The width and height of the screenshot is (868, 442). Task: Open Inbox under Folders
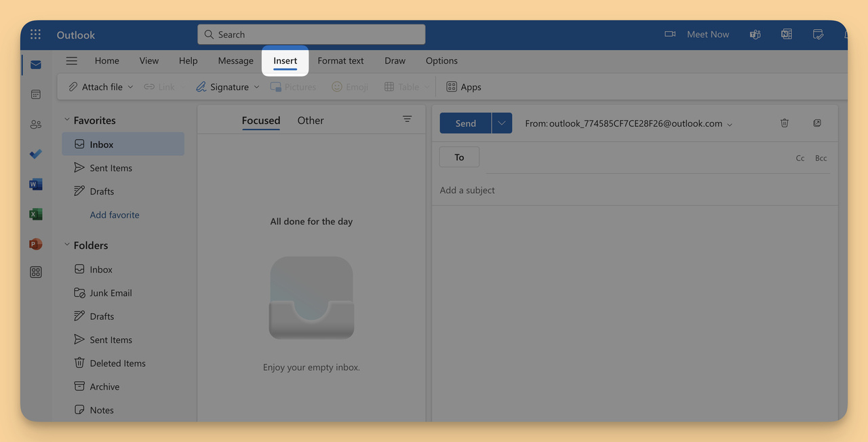[x=123, y=269]
